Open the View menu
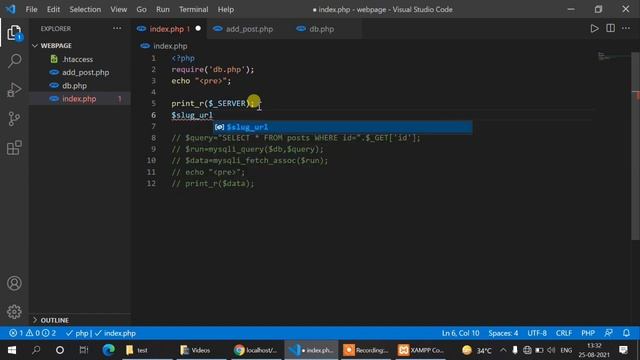 point(118,9)
